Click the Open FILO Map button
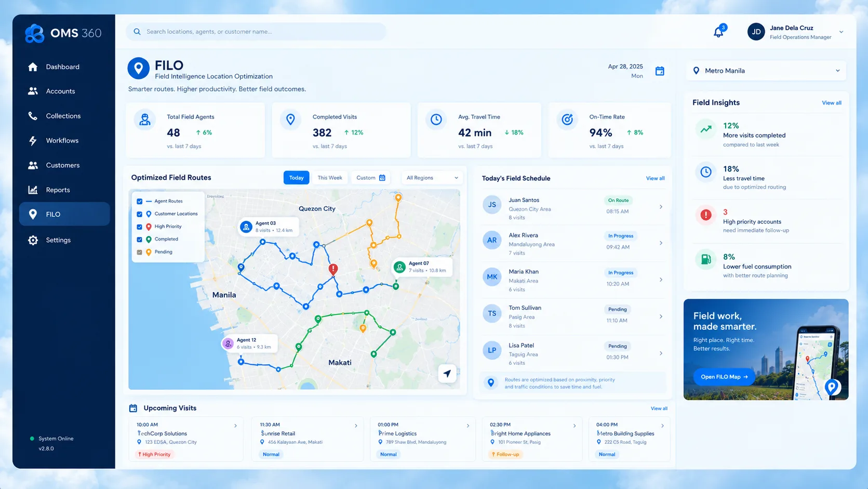Image resolution: width=868 pixels, height=489 pixels. coord(724,377)
